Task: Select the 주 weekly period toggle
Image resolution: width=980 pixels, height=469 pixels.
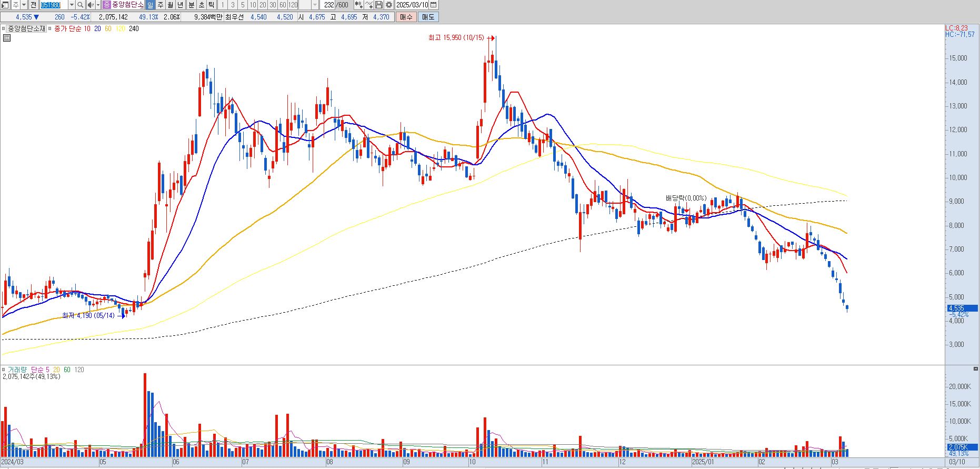Action: 160,5
